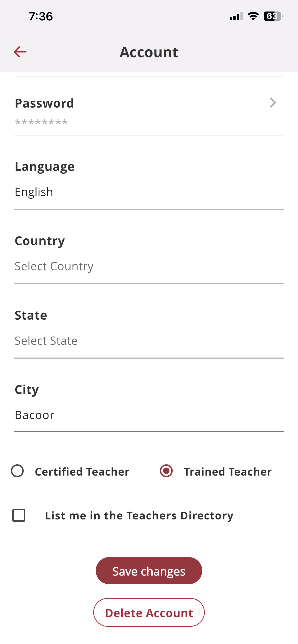Open the Language dropdown showing English
Image resolution: width=298 pixels, height=644 pixels.
point(149,192)
